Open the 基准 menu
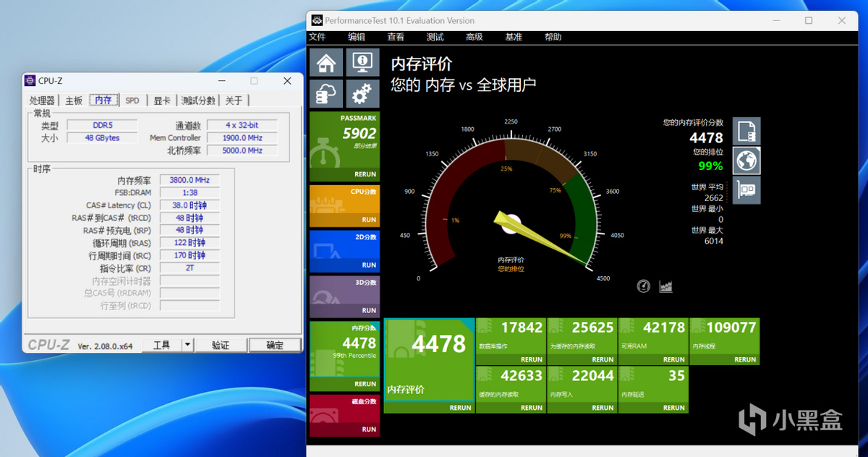The width and height of the screenshot is (868, 457). [514, 37]
